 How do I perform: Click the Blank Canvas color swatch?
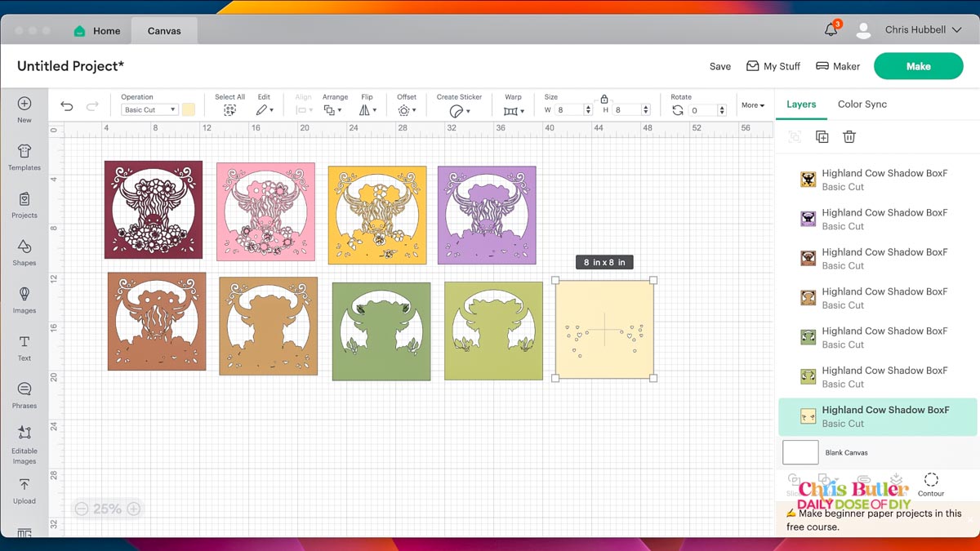(x=800, y=452)
